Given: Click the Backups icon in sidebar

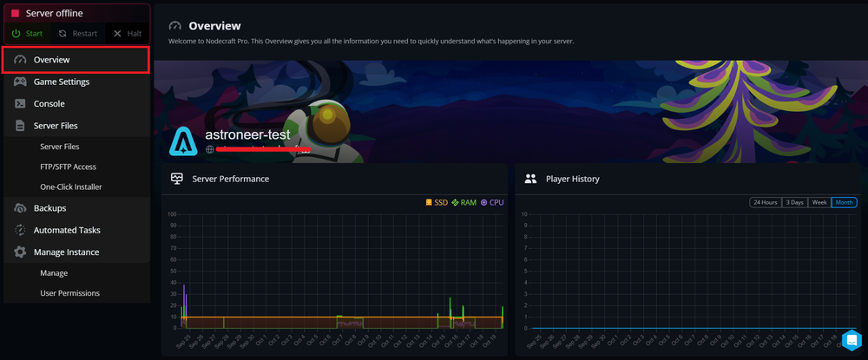Looking at the screenshot, I should (20, 208).
